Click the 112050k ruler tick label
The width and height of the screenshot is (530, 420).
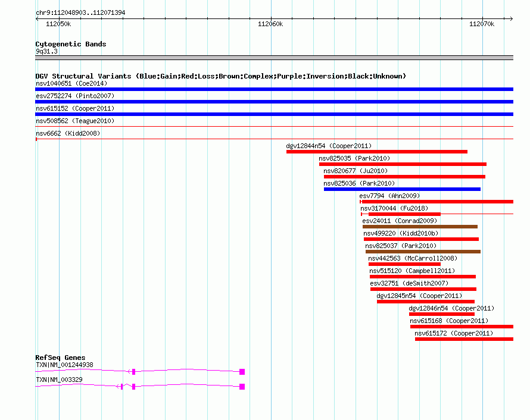pos(58,24)
